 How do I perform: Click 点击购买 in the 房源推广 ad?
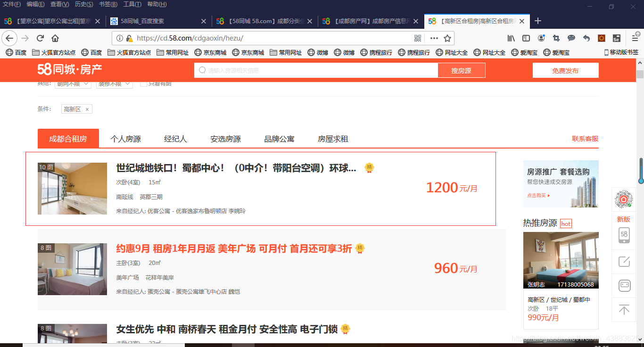point(538,195)
